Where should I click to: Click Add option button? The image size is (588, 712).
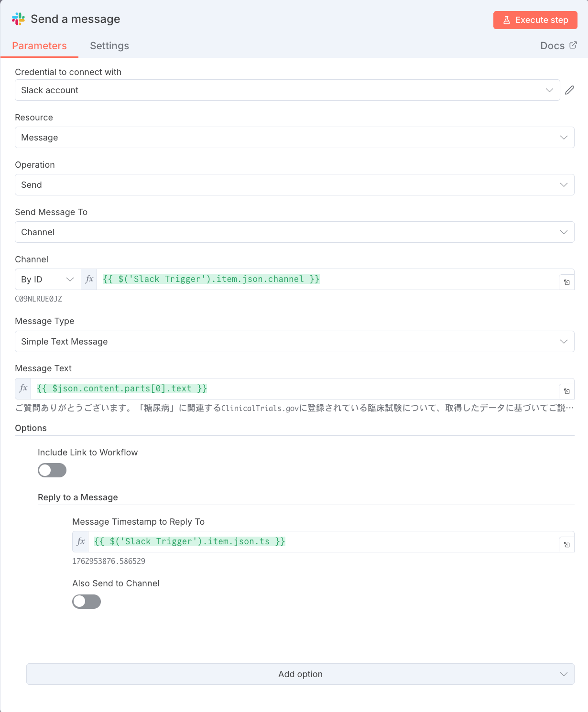(300, 674)
